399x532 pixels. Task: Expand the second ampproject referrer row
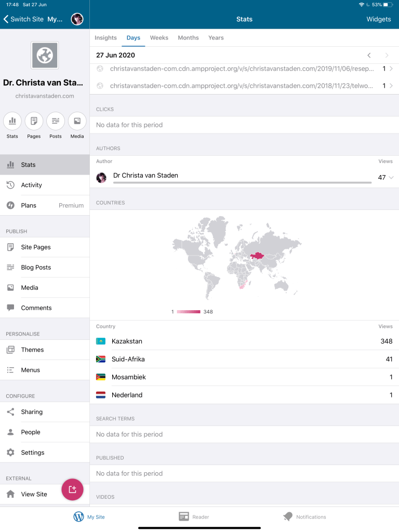(391, 86)
